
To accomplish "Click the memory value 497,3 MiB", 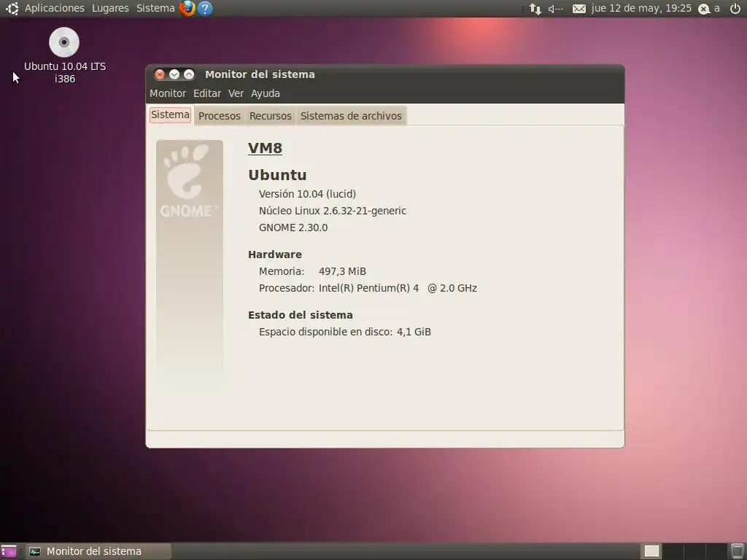I will click(342, 271).
